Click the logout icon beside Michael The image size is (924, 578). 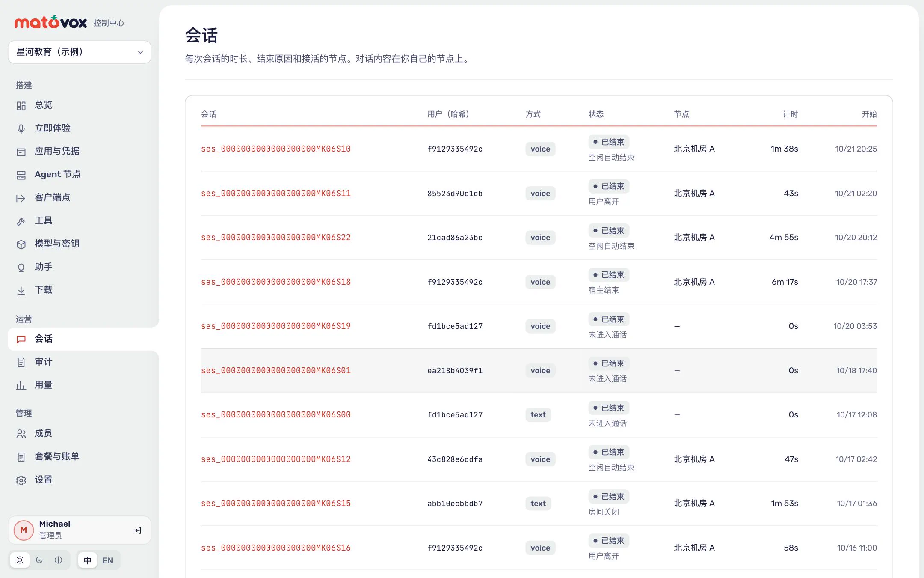pos(138,530)
